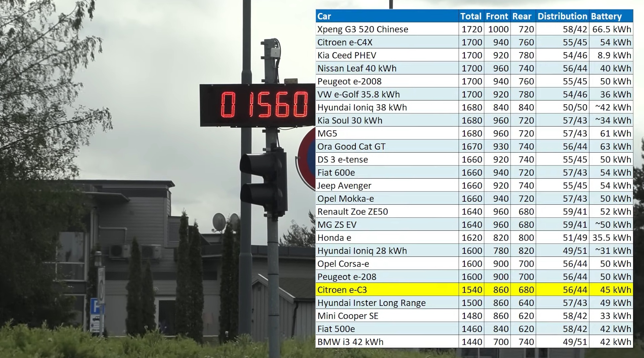
Task: Select the highlighted 'Citroen e-C3' cell
Action: (x=387, y=290)
